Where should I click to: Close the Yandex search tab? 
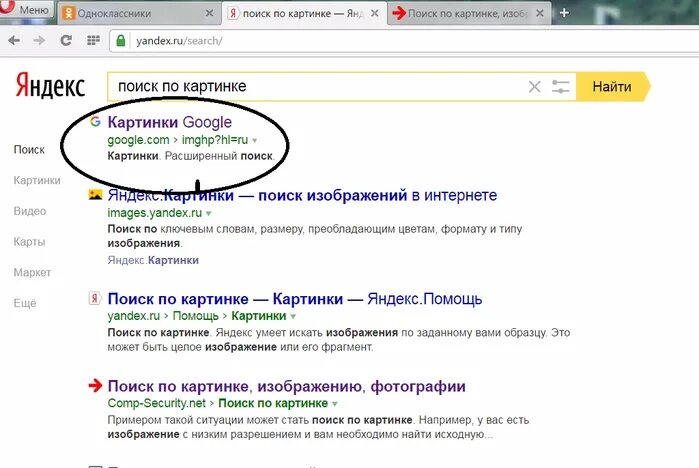tap(375, 13)
